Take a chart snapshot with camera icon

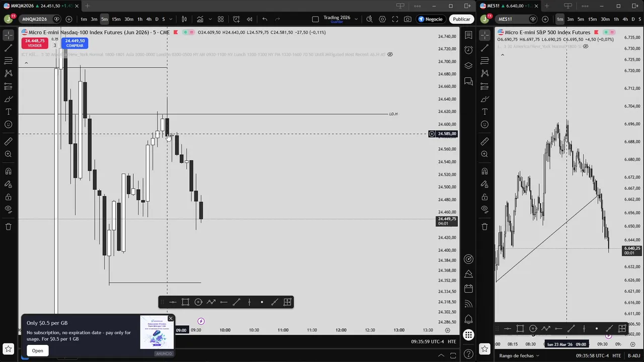[x=408, y=19]
